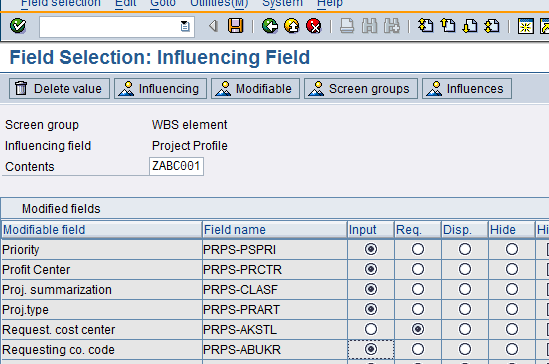
Task: Click the Screen groups button
Action: tap(361, 89)
